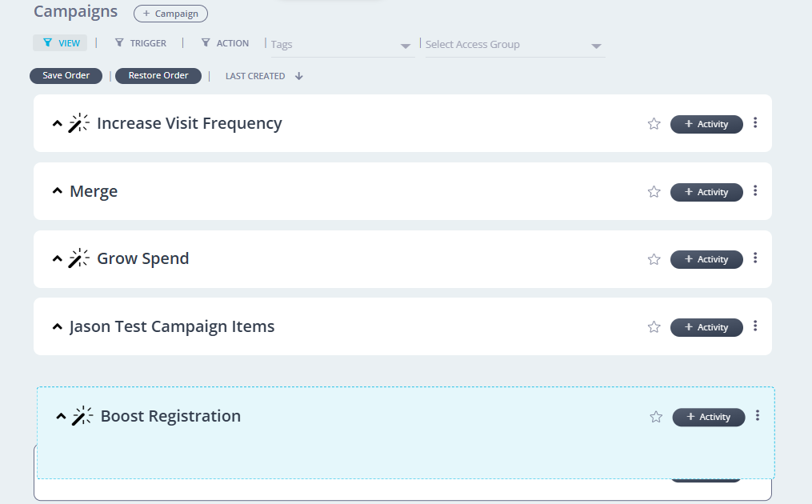Screen dimensions: 812x504
Task: Open three-dot menu for Boost Registration
Action: coord(758,416)
